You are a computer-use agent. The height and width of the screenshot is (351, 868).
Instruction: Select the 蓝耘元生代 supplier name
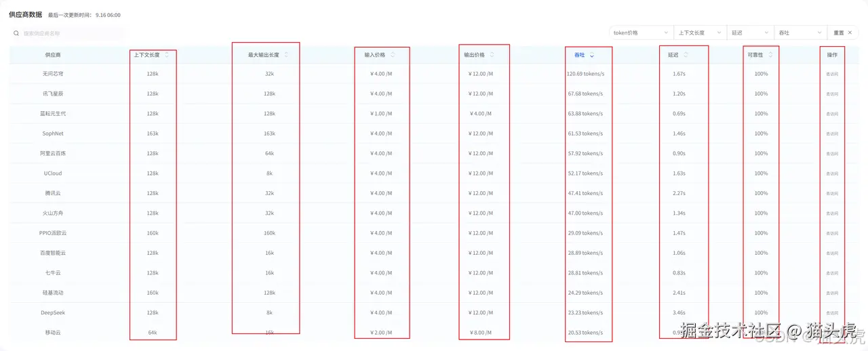[x=53, y=114]
